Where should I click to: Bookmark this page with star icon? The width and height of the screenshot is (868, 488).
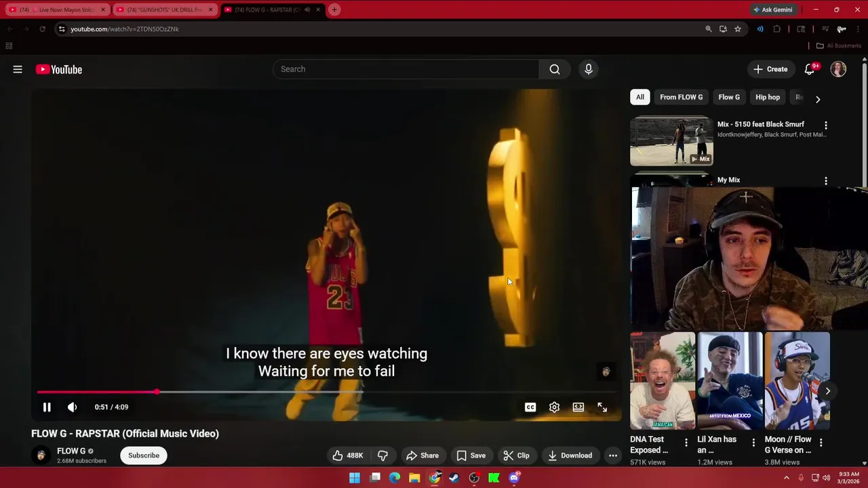point(738,29)
